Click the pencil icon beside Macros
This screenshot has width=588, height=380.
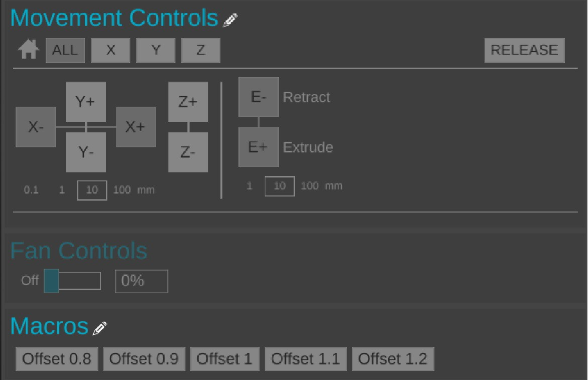[x=100, y=329]
